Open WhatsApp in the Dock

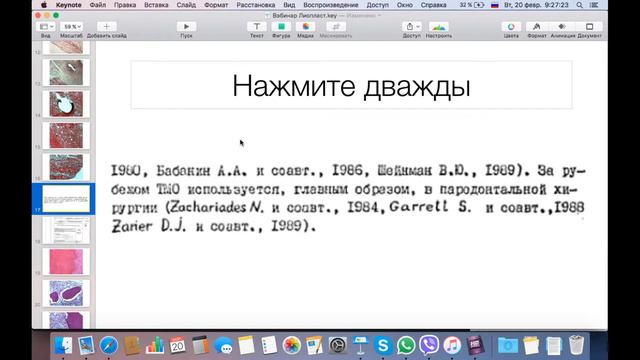pyautogui.click(x=406, y=346)
